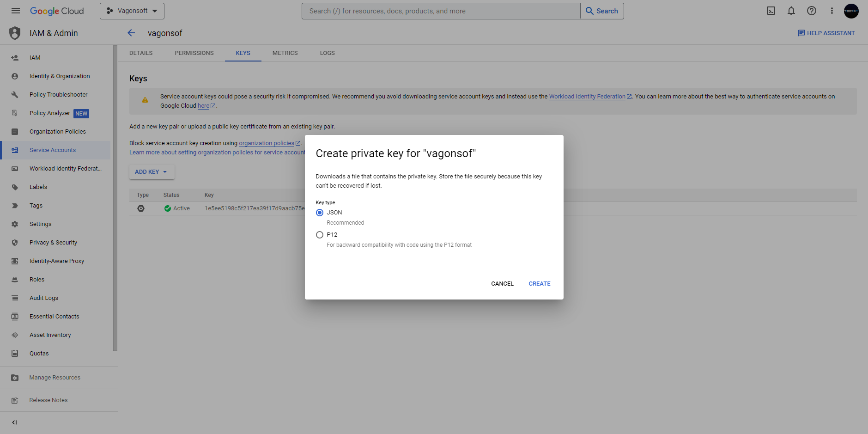Click the 'here' link in the warning banner

(203, 106)
